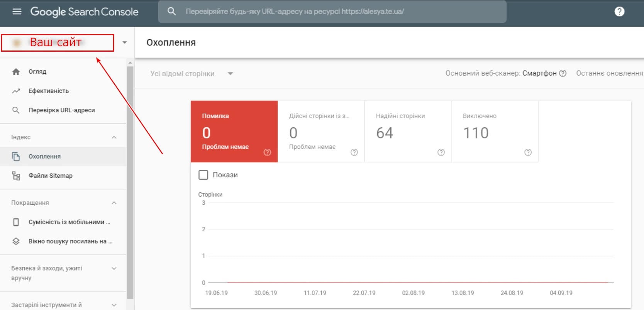This screenshot has width=644, height=310.
Task: Open Усі відомі сторінки filter dropdown
Action: click(x=192, y=74)
